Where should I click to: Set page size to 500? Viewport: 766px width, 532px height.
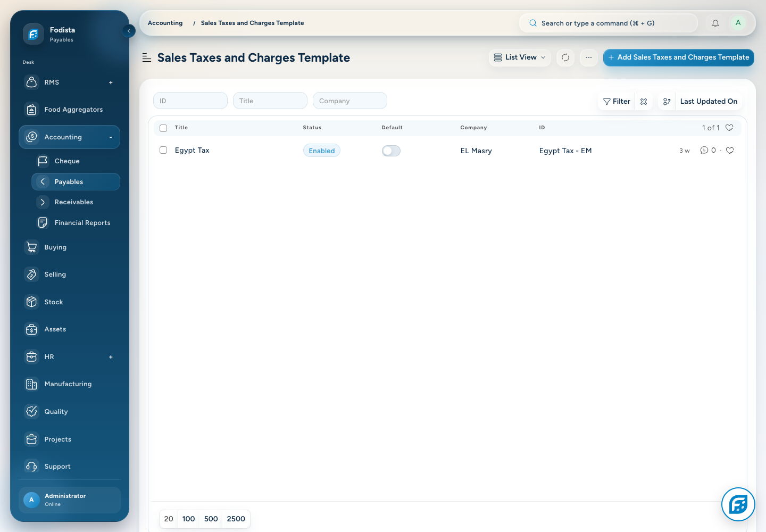pyautogui.click(x=211, y=519)
